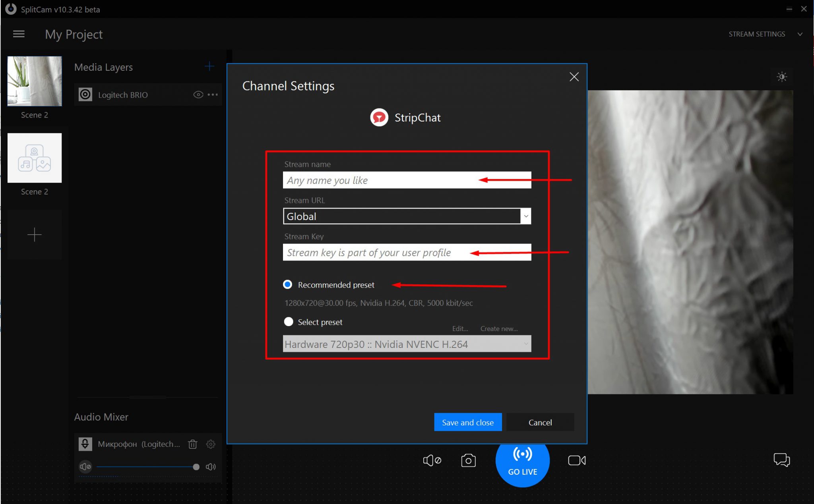Click the video camera toggle icon

(576, 459)
